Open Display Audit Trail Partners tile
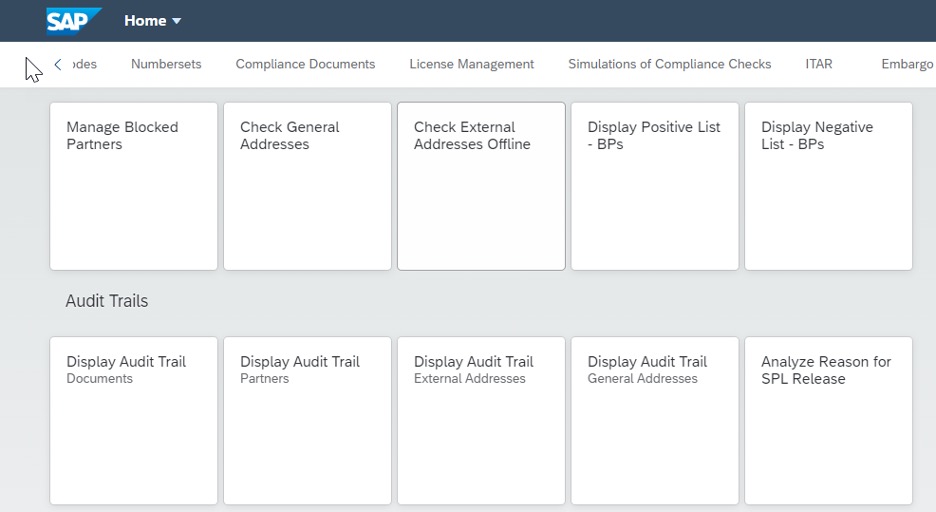This screenshot has height=512, width=936. pos(307,421)
